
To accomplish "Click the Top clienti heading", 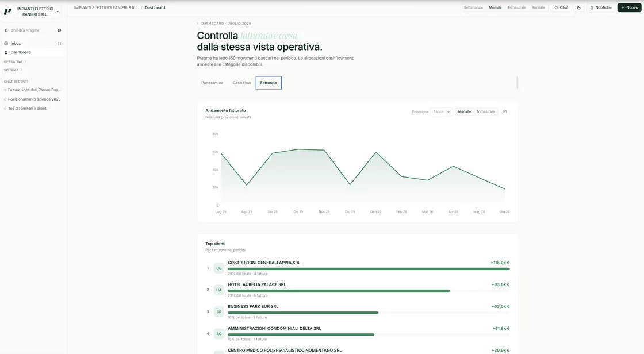I will coord(215,244).
